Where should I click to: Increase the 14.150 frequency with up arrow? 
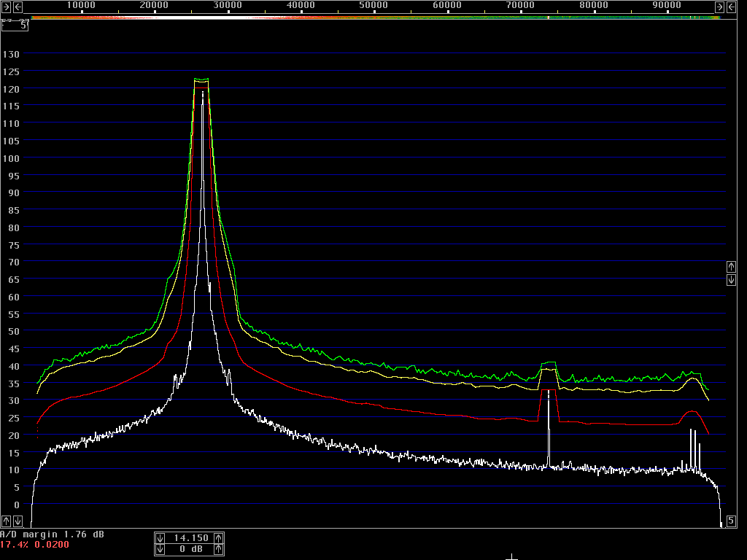click(x=218, y=538)
